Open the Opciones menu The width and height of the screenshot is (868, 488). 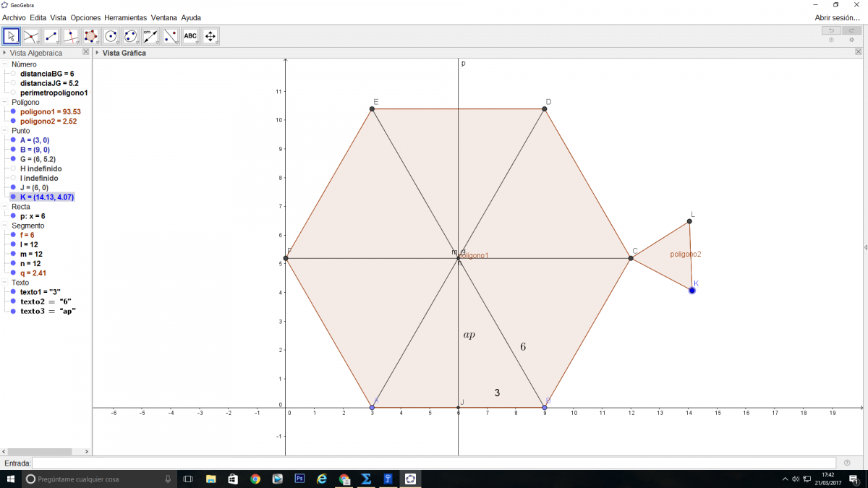[x=85, y=17]
